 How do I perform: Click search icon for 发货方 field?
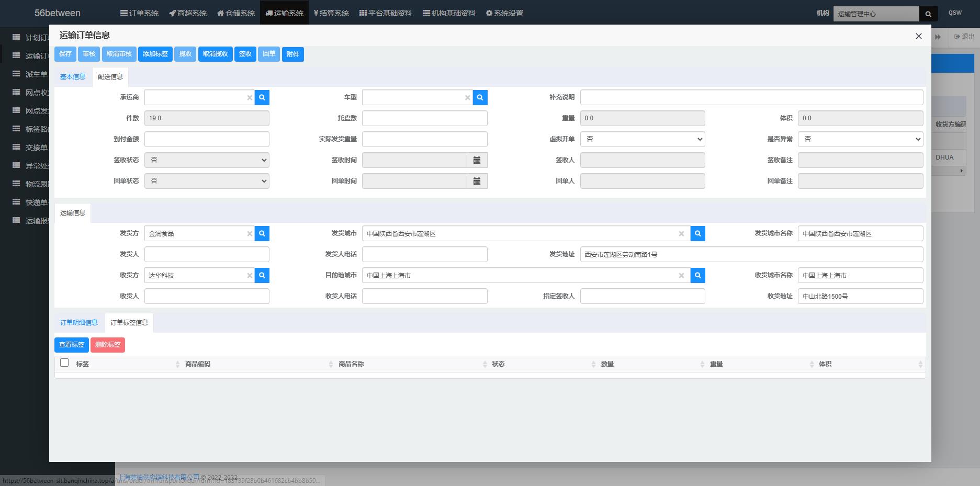pos(262,233)
